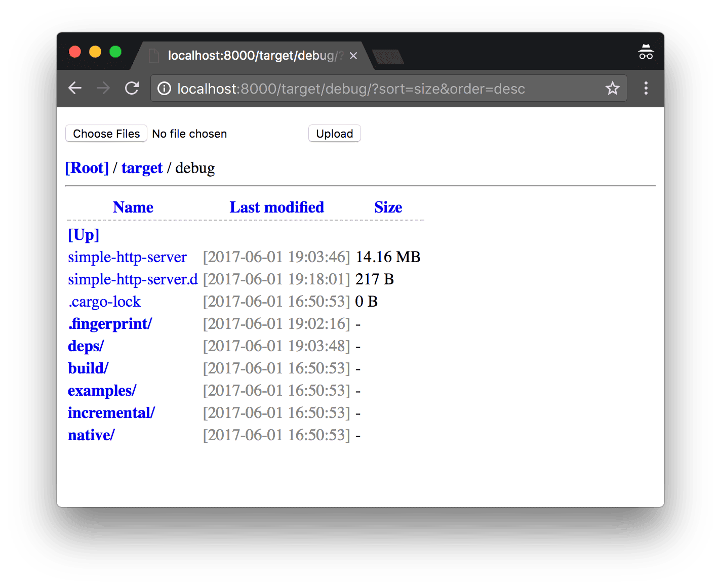Bookmark this page with the star icon
The height and width of the screenshot is (588, 721).
click(613, 88)
